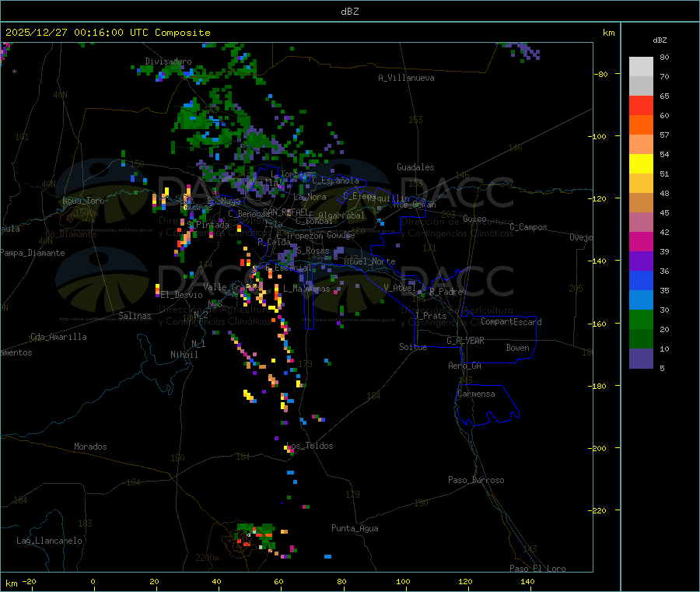Click the 'La_Nora' map label

[310, 197]
